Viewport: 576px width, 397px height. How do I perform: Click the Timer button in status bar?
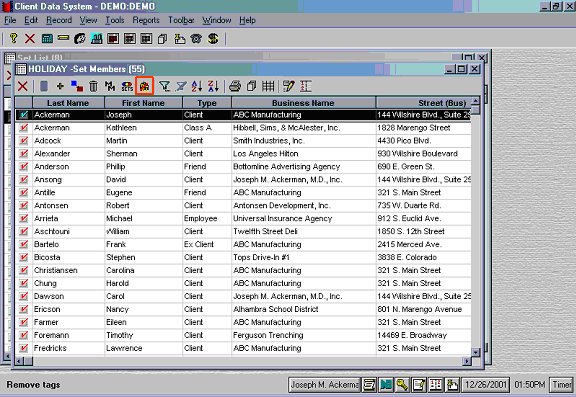562,385
